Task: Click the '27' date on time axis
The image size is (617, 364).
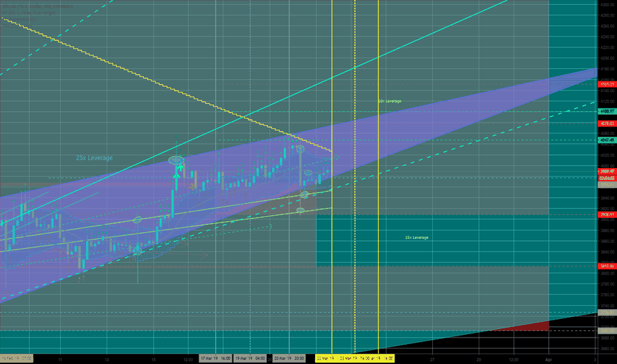Action: pos(432,359)
